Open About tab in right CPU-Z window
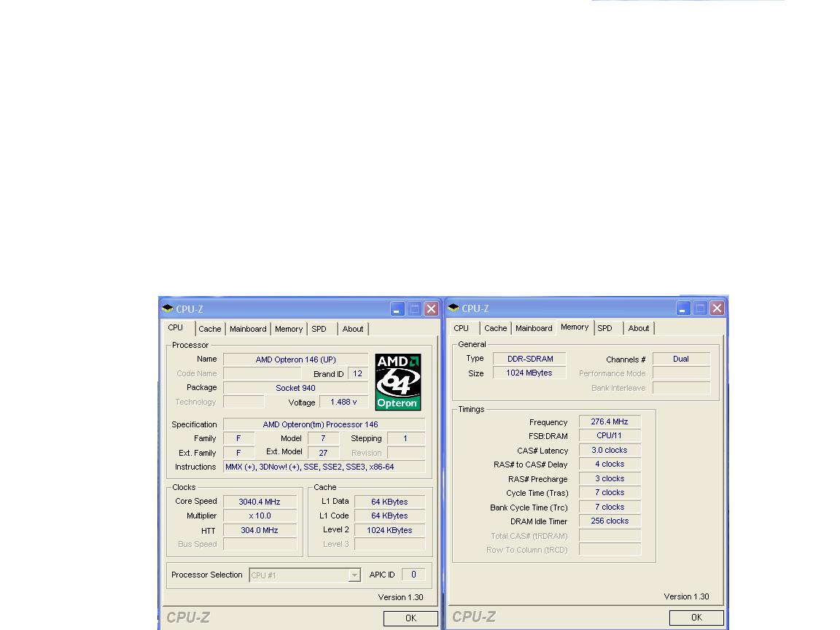This screenshot has height=630, width=840. (x=639, y=328)
